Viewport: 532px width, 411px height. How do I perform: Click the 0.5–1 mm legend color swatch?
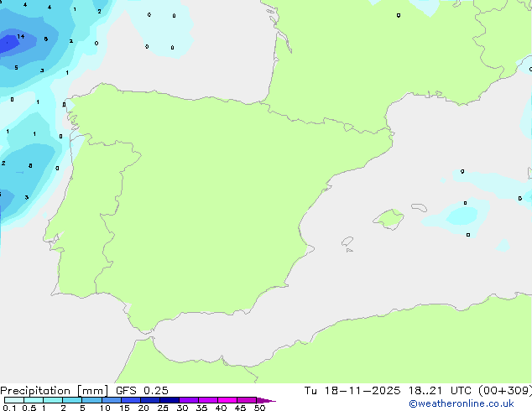point(34,400)
